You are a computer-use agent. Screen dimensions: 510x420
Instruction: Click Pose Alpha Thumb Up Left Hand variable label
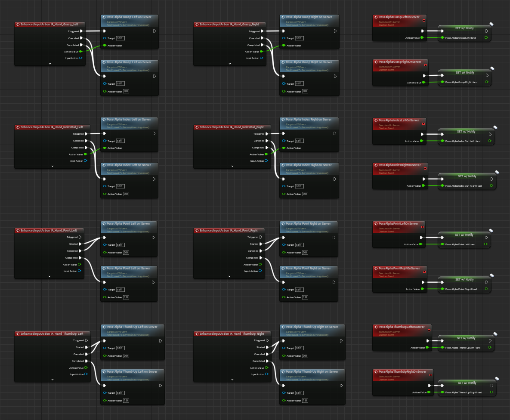(x=463, y=348)
